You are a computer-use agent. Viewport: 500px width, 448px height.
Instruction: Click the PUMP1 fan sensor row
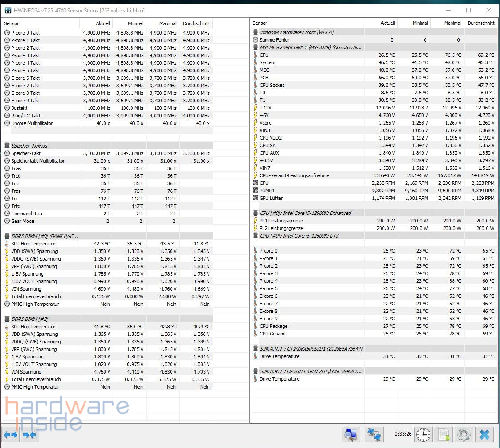click(x=267, y=191)
